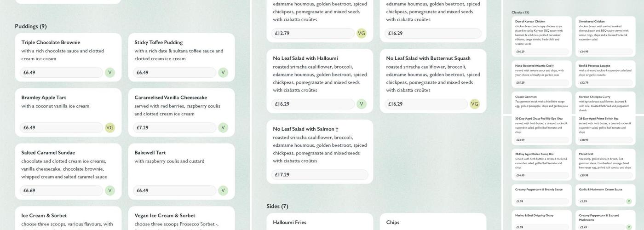Click the V badge on Caramelised Vanilla Cheesecake
This screenshot has width=644, height=230.
223,128
